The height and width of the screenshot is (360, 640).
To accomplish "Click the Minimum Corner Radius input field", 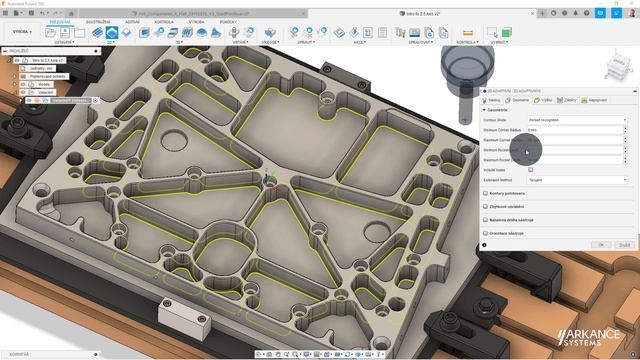I will (575, 130).
